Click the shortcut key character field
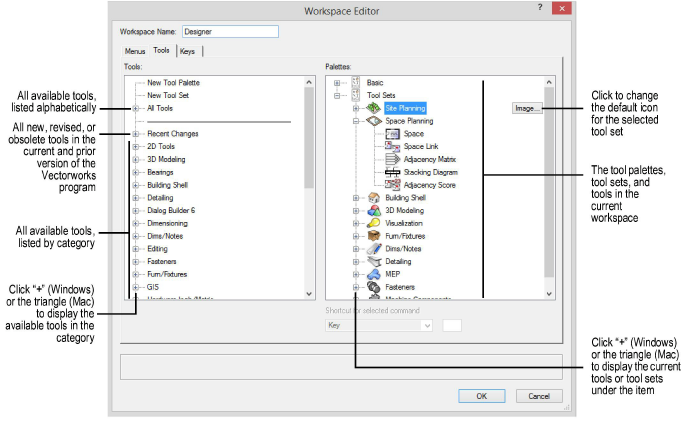This screenshot has width=686, height=437. pos(452,325)
